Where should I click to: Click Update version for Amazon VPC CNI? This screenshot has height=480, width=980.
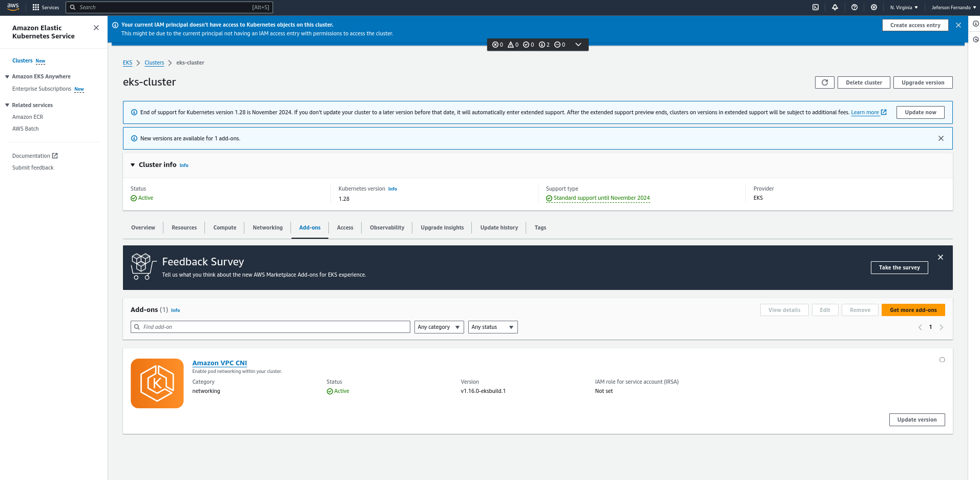point(916,420)
